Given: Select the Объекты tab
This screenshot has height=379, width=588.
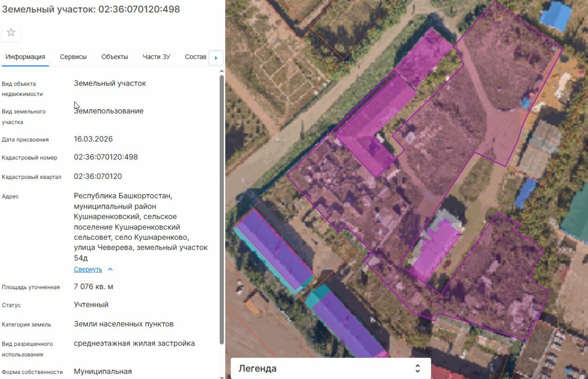Looking at the screenshot, I should (115, 57).
